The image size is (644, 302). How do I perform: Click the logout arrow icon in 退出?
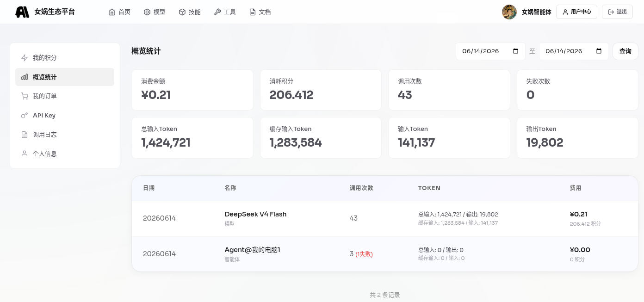pos(611,12)
